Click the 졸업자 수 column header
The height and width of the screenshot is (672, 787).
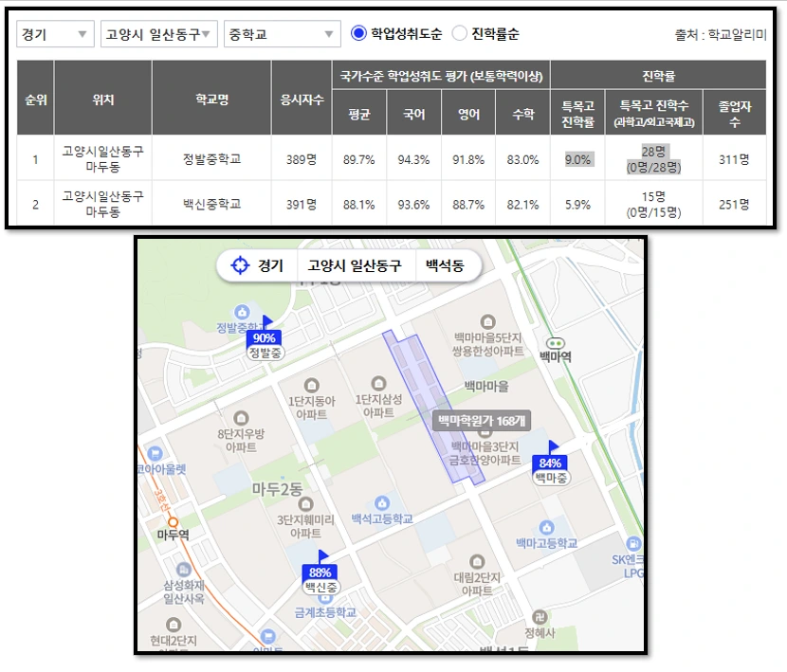[x=735, y=113]
